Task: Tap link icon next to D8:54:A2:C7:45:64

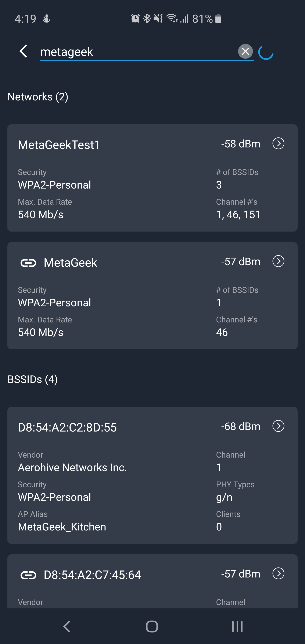Action: tap(28, 575)
